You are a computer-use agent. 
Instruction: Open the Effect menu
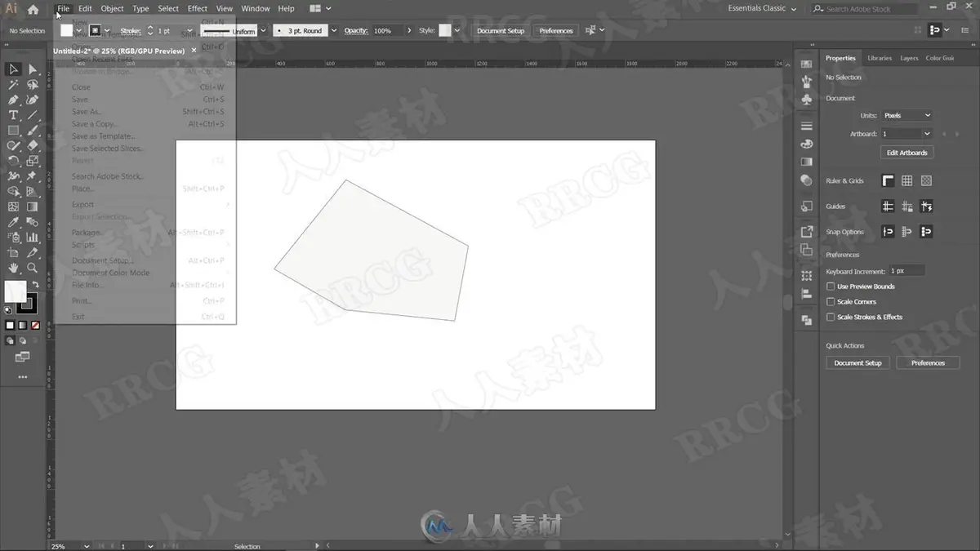(198, 9)
